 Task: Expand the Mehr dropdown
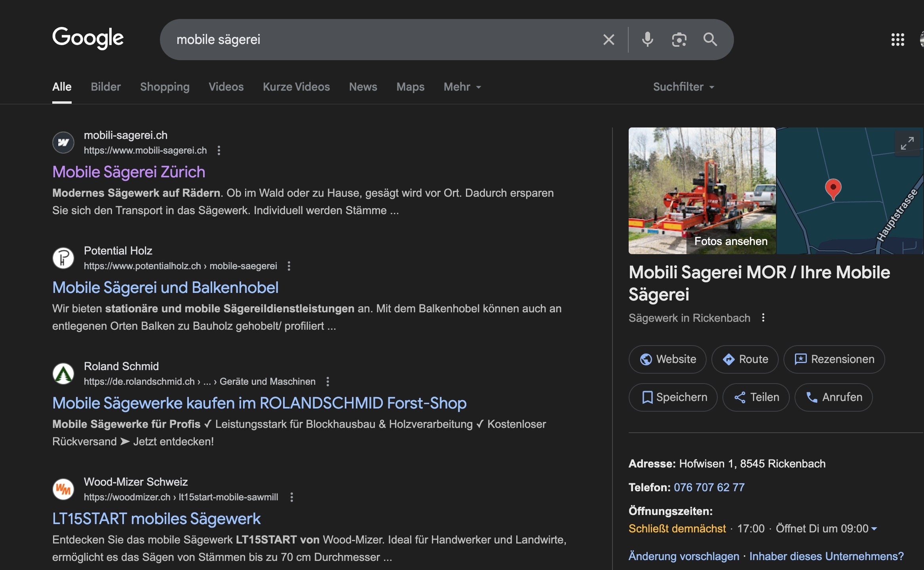pos(462,87)
